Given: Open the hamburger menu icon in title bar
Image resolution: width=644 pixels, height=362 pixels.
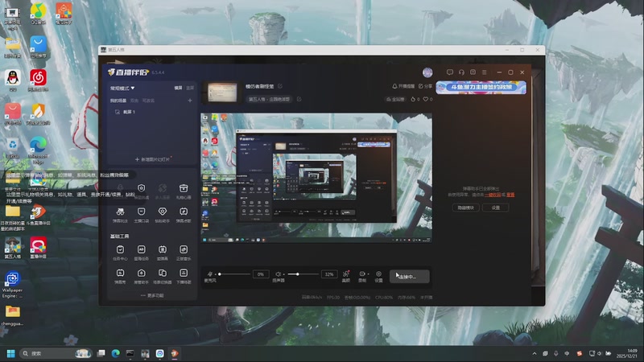Looking at the screenshot, I should pos(485,72).
